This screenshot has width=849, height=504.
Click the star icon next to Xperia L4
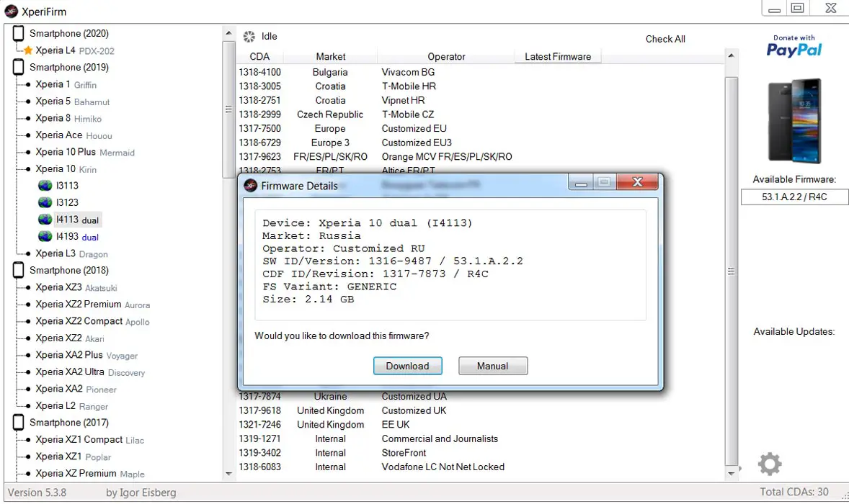click(x=28, y=50)
